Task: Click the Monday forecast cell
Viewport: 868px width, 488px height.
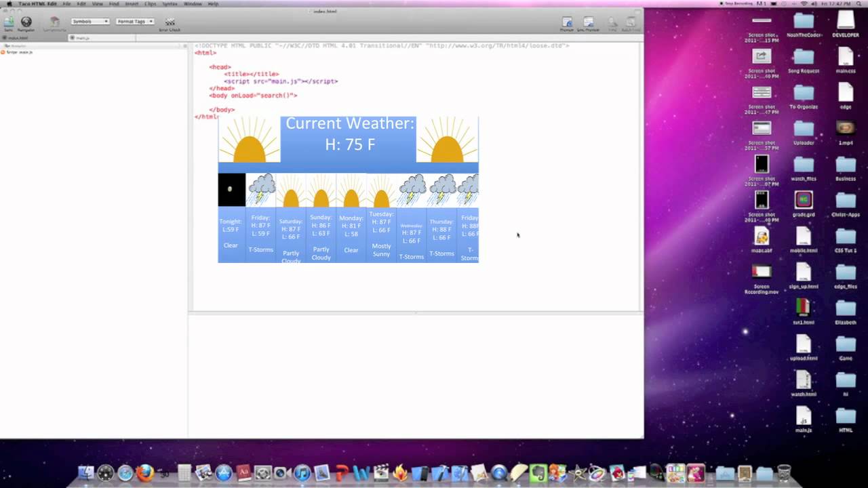Action: pyautogui.click(x=351, y=235)
